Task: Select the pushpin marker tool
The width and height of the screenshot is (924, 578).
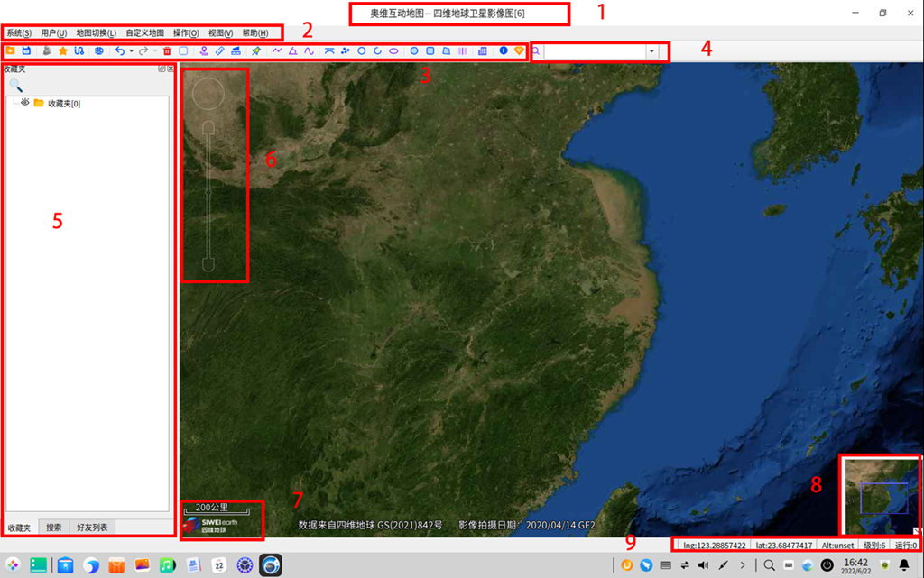Action: click(x=256, y=51)
